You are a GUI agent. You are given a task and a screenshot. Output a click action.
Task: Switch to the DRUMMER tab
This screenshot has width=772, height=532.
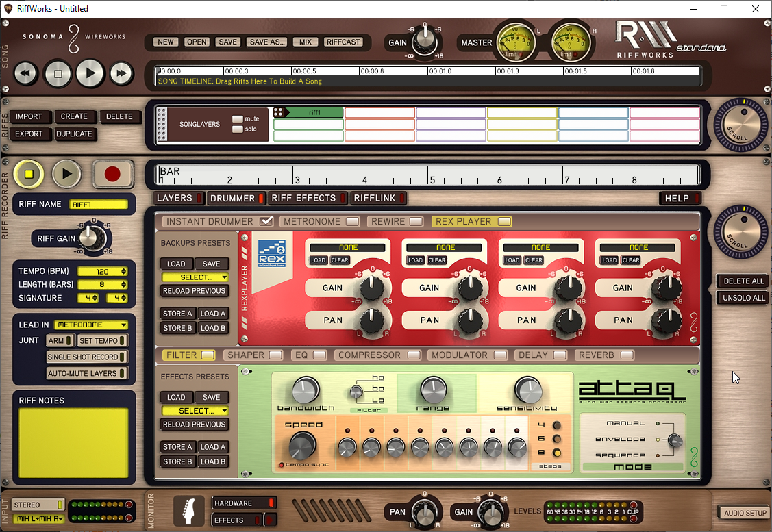236,198
